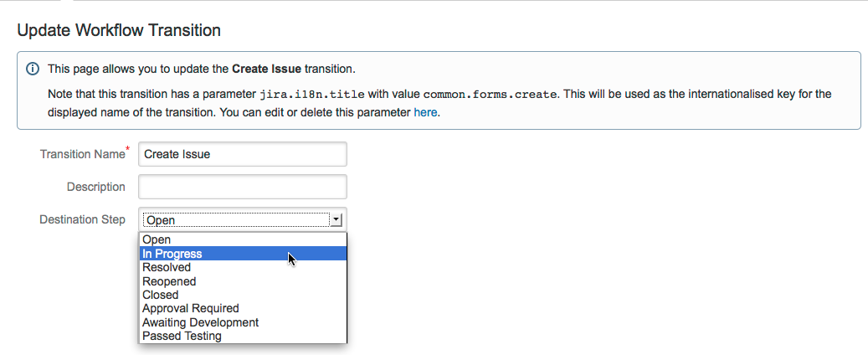This screenshot has width=868, height=355.
Task: Click the Destination Step dropdown arrow button
Action: (x=336, y=220)
